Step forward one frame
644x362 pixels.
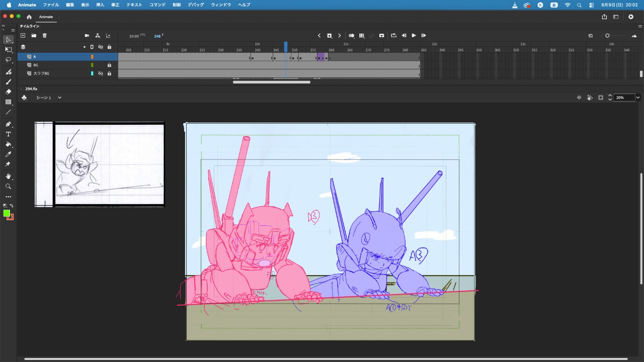424,36
